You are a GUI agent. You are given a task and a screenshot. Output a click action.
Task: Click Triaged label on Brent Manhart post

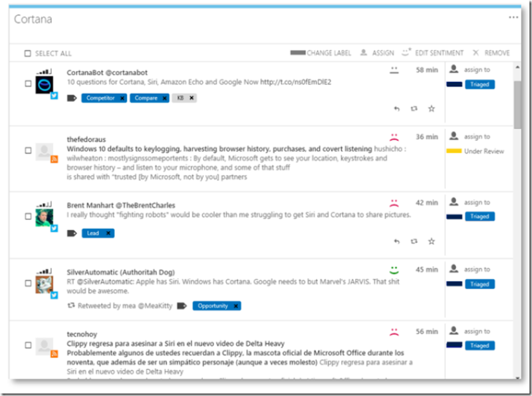point(479,216)
